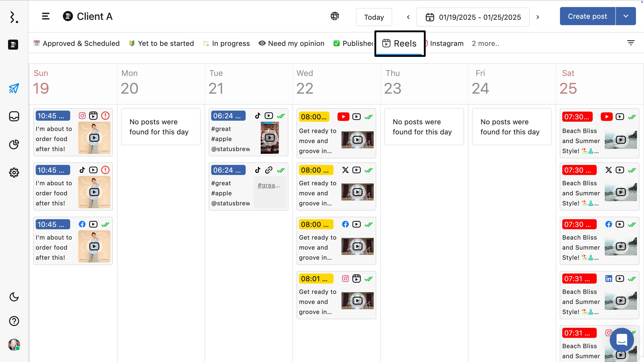
Task: Select the Instagram filter tab
Action: coord(447,43)
